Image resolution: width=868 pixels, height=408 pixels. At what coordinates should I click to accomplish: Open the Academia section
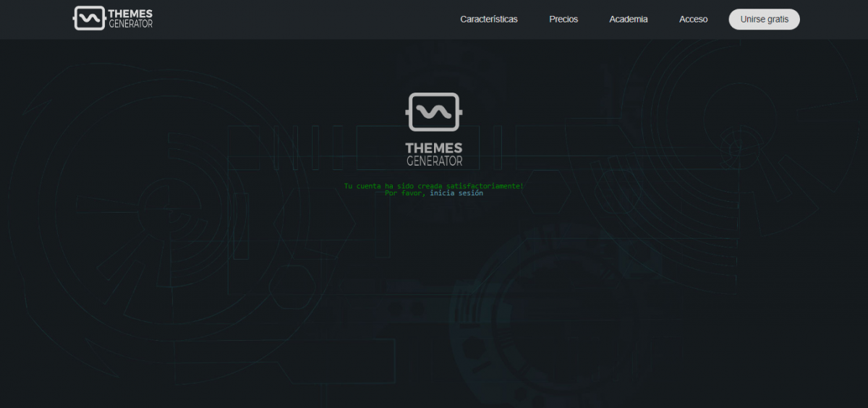click(x=628, y=20)
